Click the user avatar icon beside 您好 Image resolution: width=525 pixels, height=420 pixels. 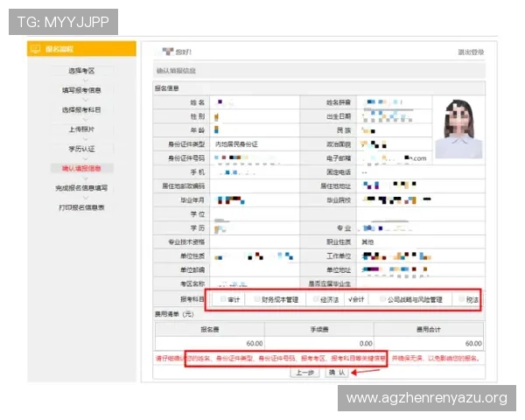pyautogui.click(x=168, y=52)
